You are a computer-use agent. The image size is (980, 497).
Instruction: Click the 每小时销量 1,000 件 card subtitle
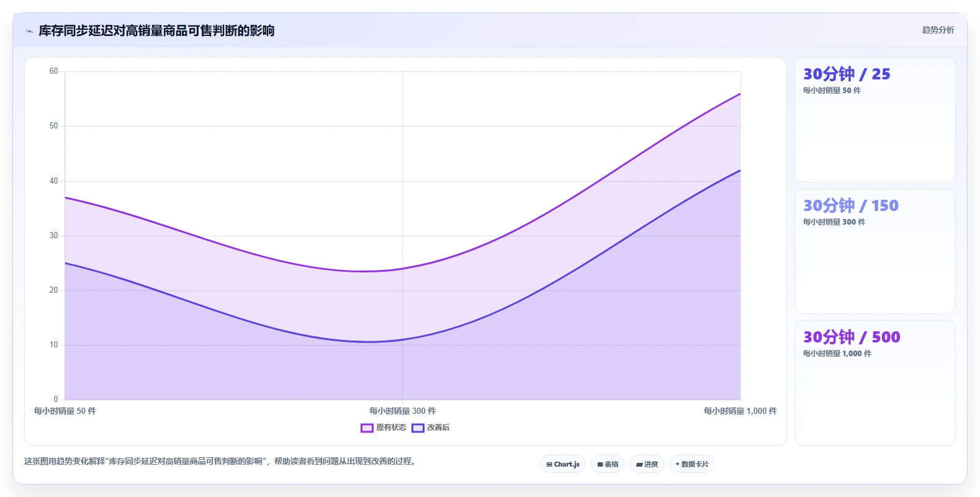837,354
